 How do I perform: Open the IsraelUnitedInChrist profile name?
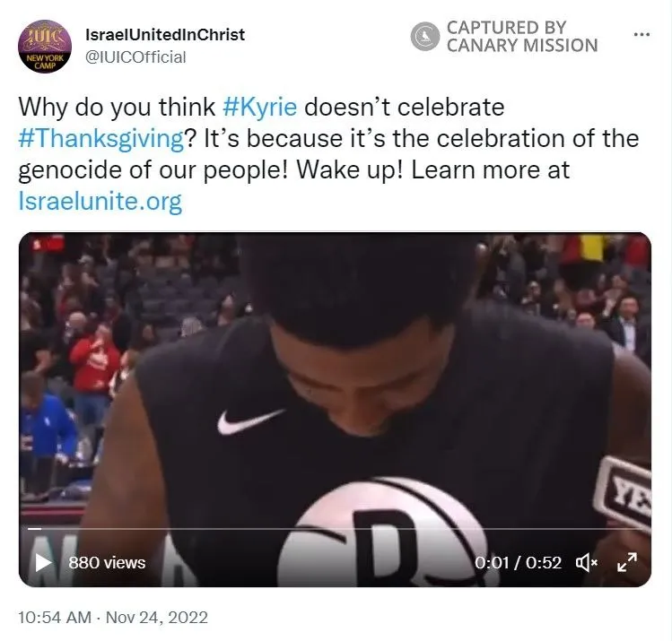[x=165, y=35]
